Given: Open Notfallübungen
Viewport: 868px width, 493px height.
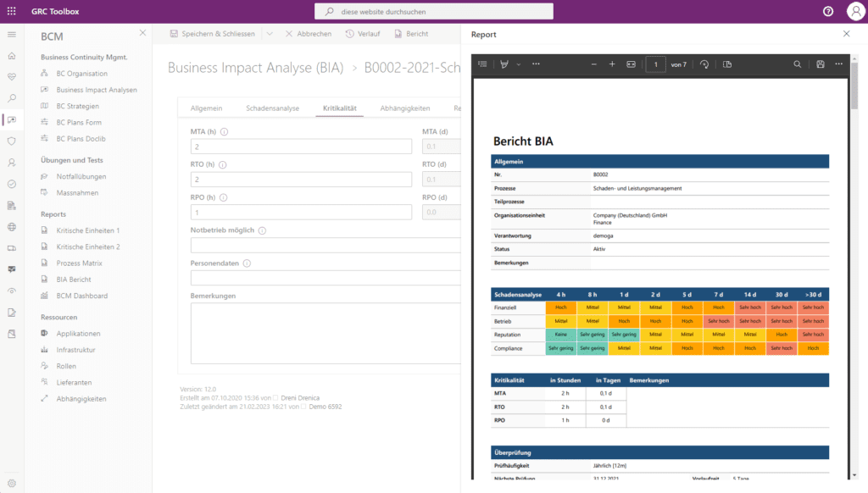Looking at the screenshot, I should pyautogui.click(x=81, y=176).
